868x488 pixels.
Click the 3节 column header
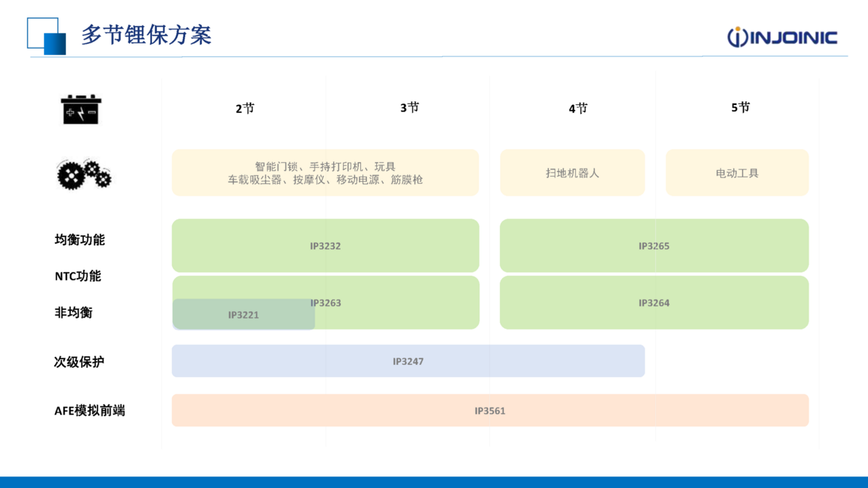[x=409, y=108]
